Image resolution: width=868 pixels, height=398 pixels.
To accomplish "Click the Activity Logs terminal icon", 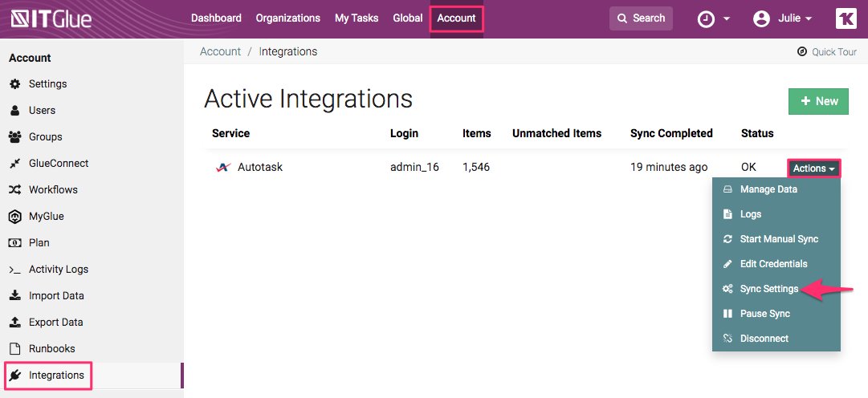I will [x=15, y=270].
